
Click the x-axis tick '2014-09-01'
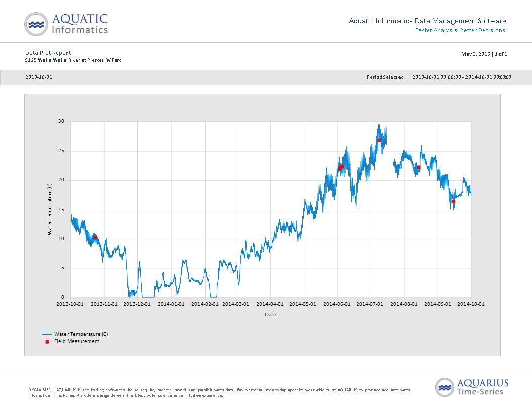coord(438,304)
